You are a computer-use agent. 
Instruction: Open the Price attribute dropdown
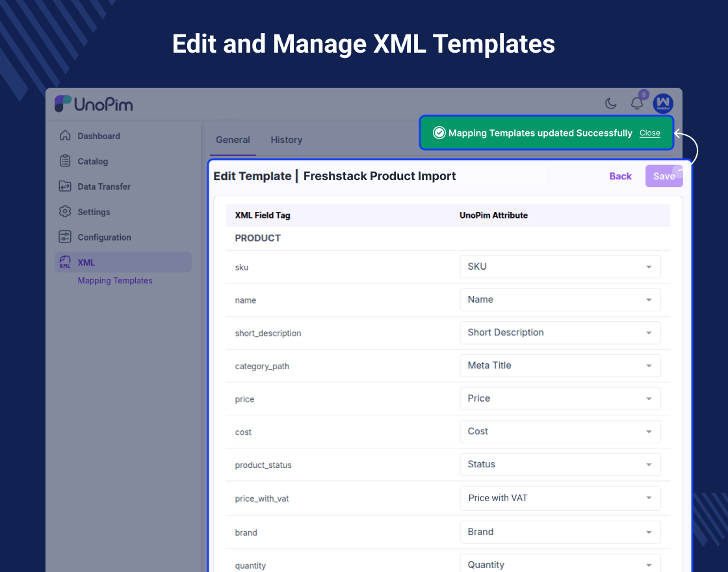pyautogui.click(x=560, y=398)
